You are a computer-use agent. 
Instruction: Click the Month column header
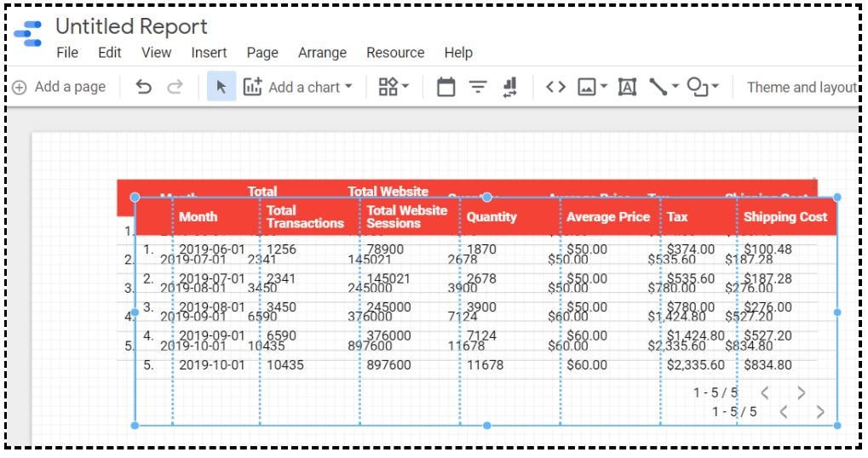tap(198, 217)
